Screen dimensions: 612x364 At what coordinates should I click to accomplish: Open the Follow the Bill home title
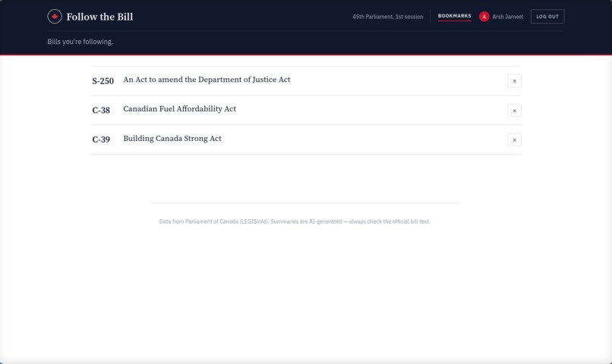(x=99, y=17)
